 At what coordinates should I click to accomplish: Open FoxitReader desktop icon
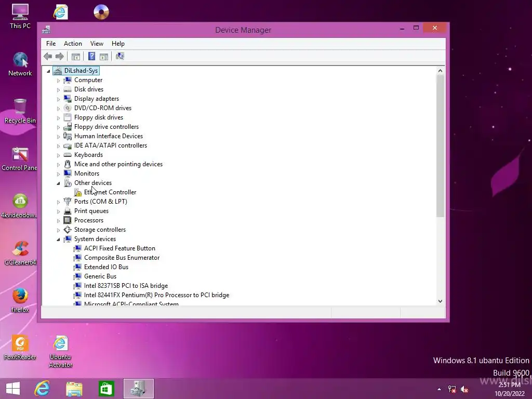click(20, 348)
